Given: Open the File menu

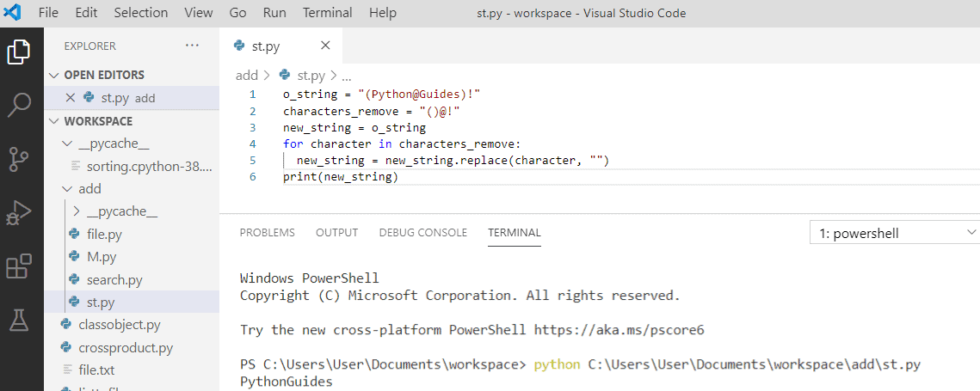Looking at the screenshot, I should click(x=48, y=13).
